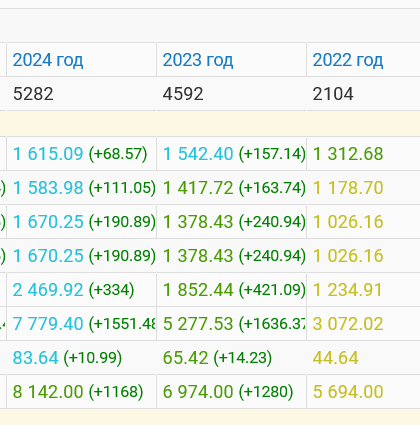420x425 pixels.
Task: Click the (+68.57) change figure
Action: point(118,154)
